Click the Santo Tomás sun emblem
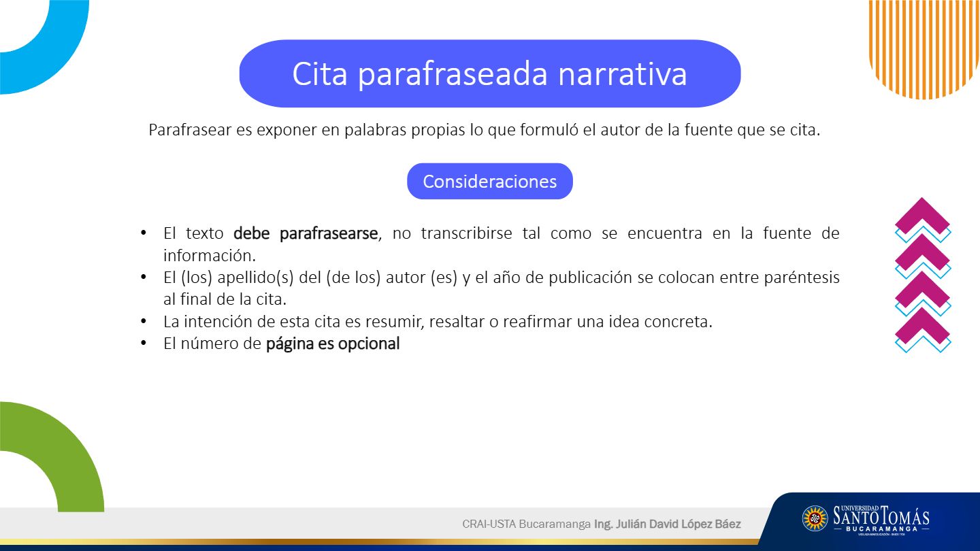The width and height of the screenshot is (980, 551). [815, 518]
